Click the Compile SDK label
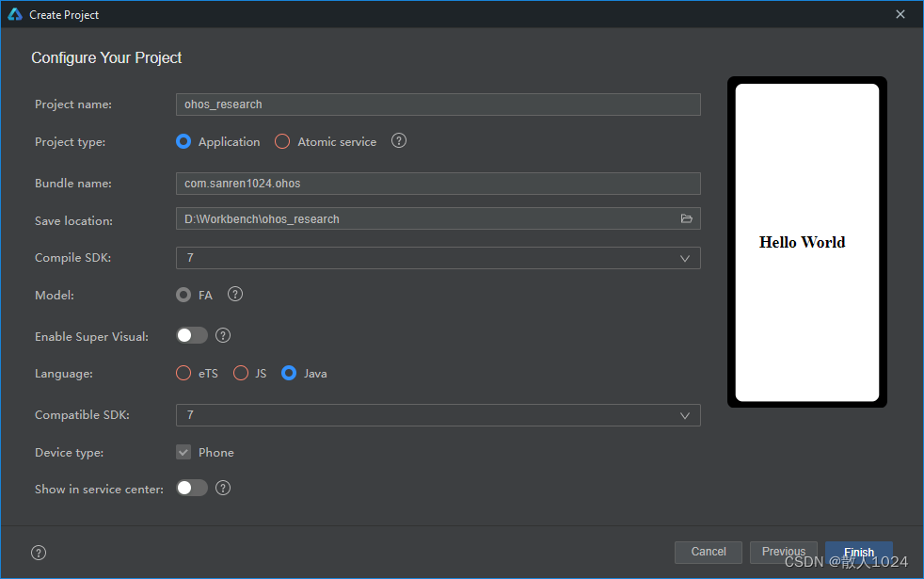924x579 pixels. pyautogui.click(x=73, y=258)
